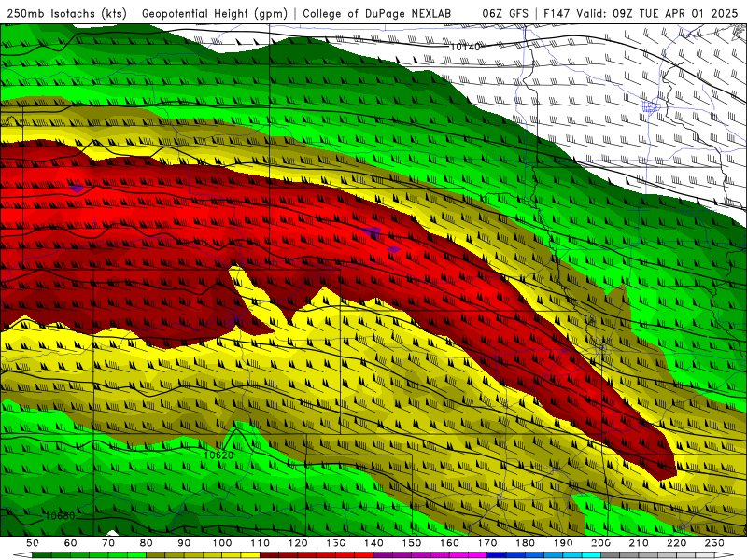Click the 50 value on color scale

click(33, 543)
